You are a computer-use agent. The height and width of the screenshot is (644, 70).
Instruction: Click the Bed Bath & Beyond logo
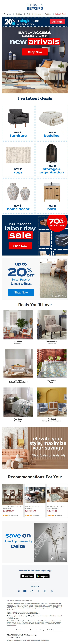click(35, 7)
